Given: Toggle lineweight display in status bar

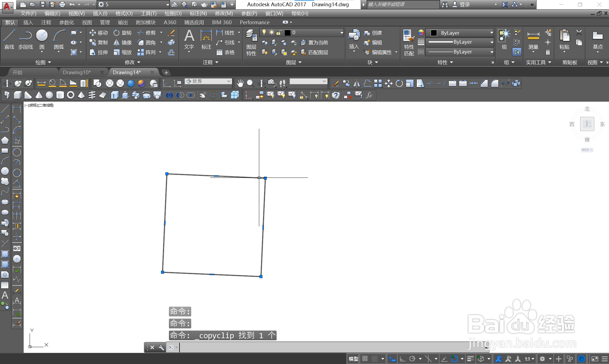Looking at the screenshot, I should [x=471, y=359].
